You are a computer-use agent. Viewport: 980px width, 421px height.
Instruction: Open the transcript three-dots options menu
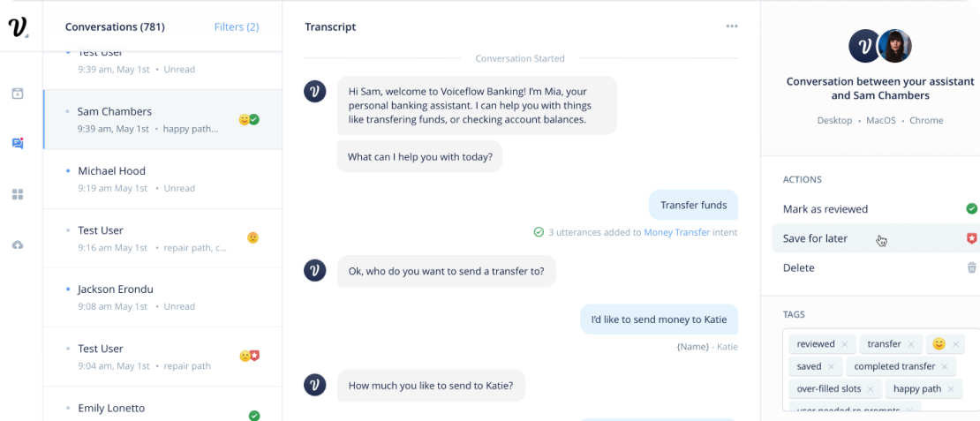pyautogui.click(x=731, y=26)
